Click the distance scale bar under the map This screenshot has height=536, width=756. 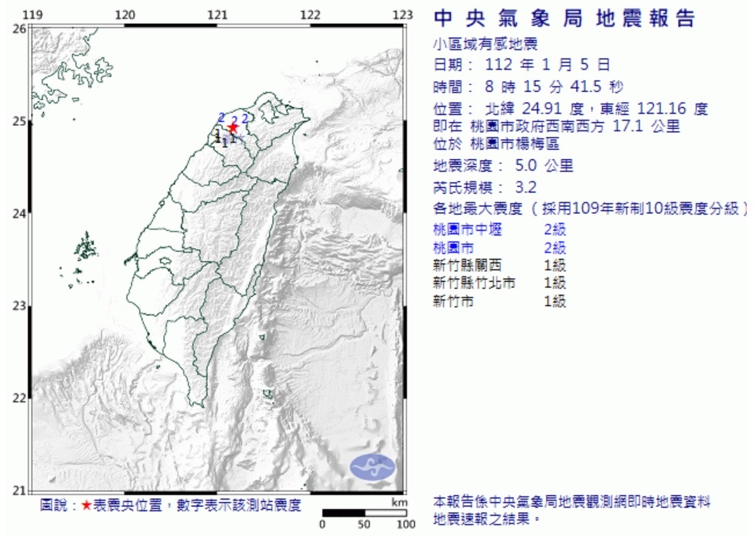tap(364, 513)
